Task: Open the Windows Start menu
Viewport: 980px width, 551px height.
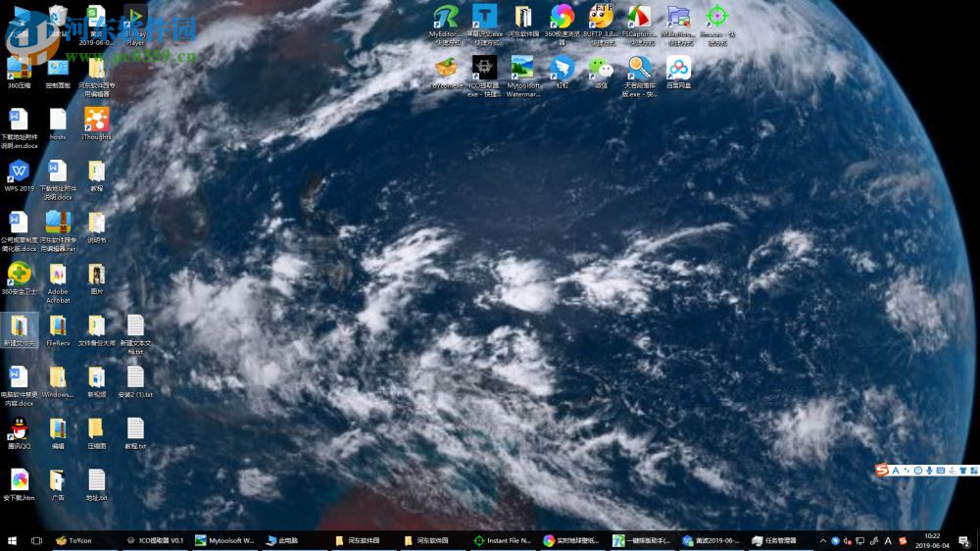Action: (12, 541)
